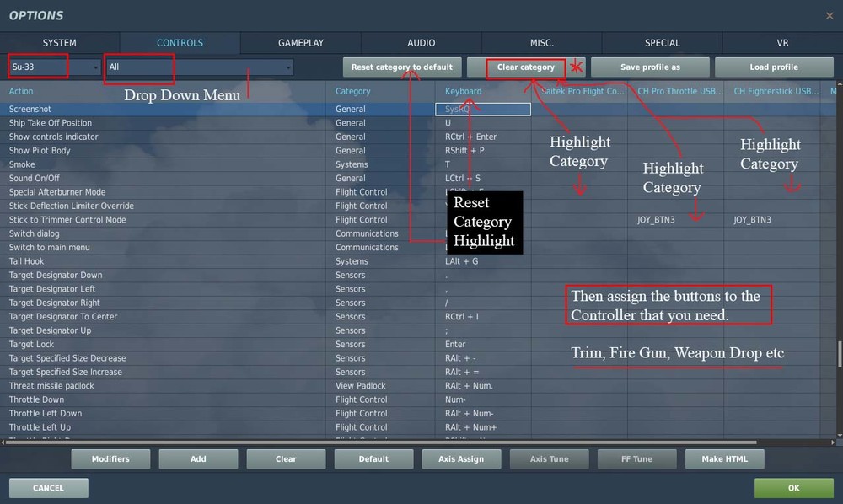Open the AUDIO options tab
The image size is (843, 504).
point(421,42)
